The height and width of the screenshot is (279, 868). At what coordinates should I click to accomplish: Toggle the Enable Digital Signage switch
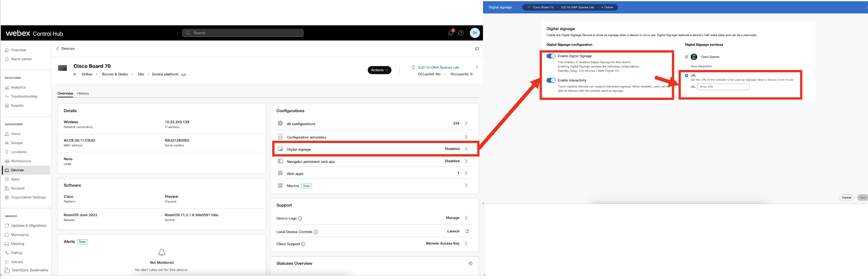[x=551, y=56]
